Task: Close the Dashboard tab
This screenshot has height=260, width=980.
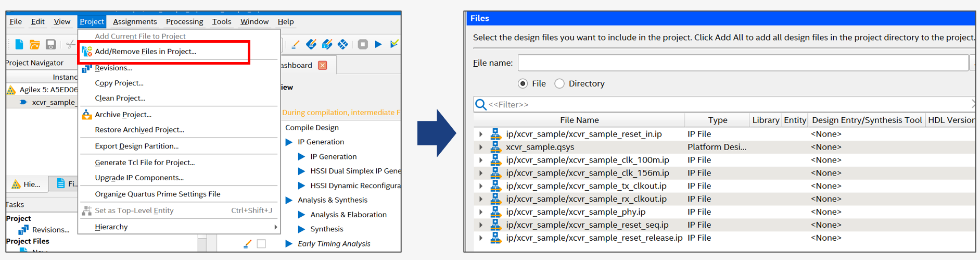Action: click(x=323, y=65)
